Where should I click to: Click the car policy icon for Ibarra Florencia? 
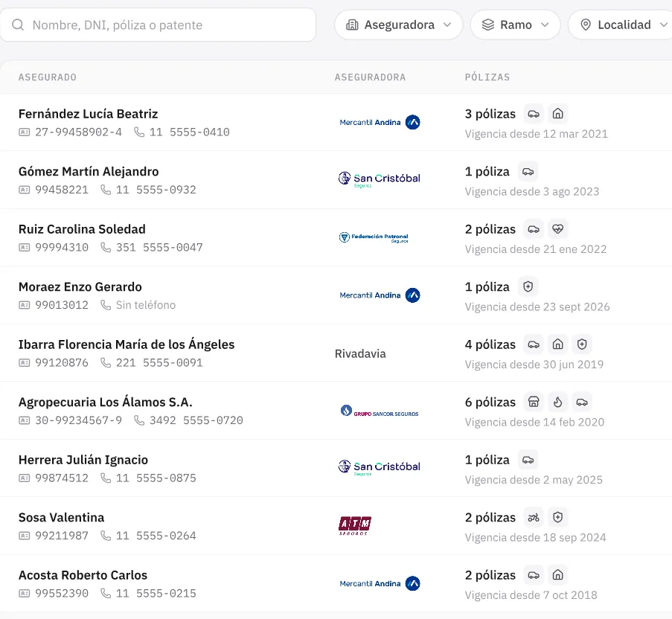pyautogui.click(x=534, y=344)
